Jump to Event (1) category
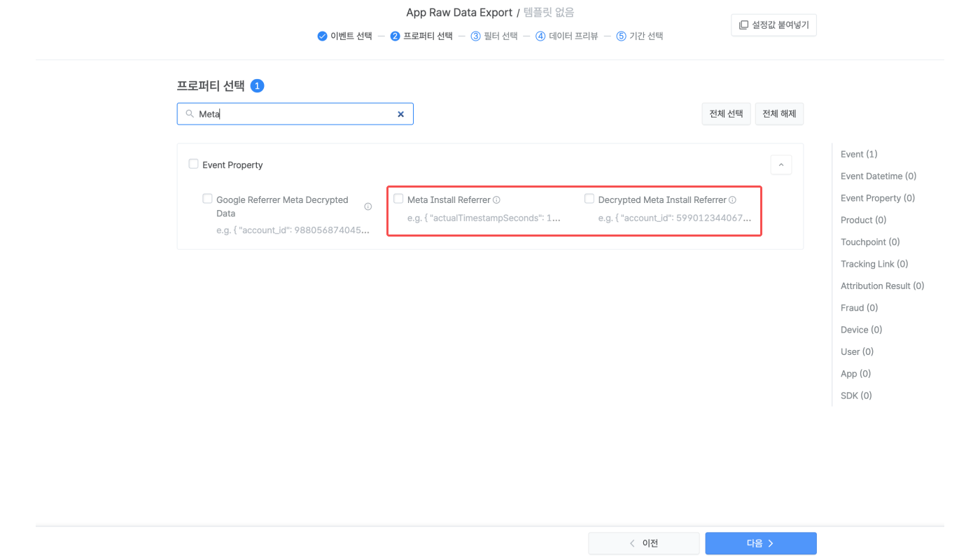980x560 pixels. tap(859, 154)
